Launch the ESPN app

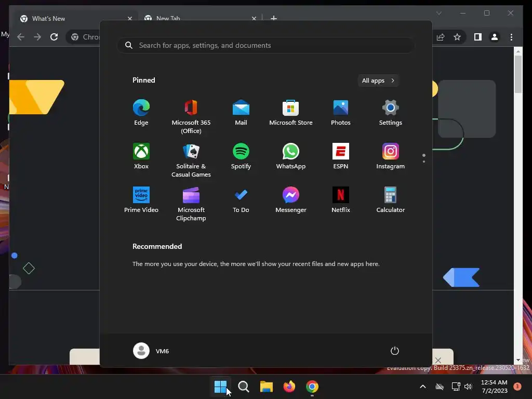[341, 156]
